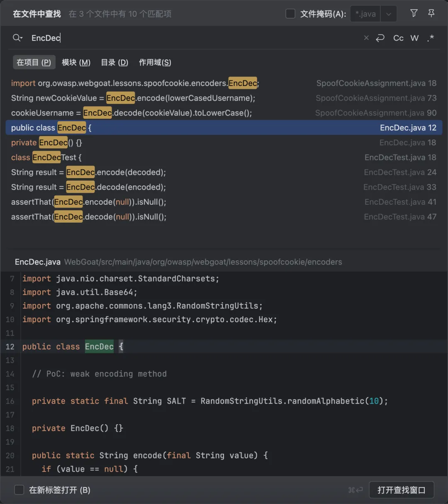Screen dimensions: 448x504
Task: Toggle whole words (W) option
Action: [x=414, y=38]
